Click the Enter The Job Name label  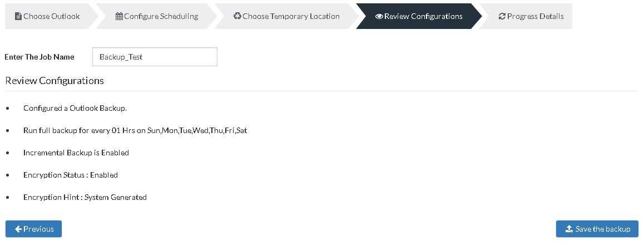pyautogui.click(x=39, y=57)
